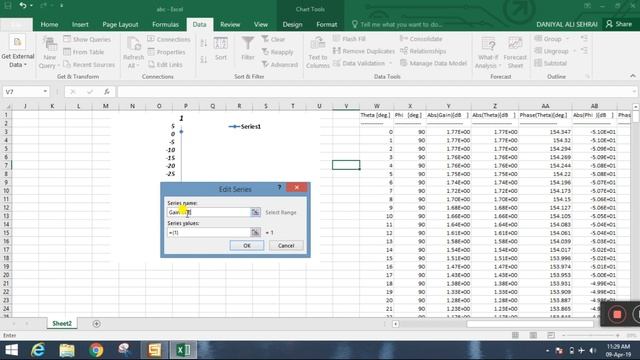Click the Series1 chart legend entry
This screenshot has width=640, height=360.
[244, 127]
